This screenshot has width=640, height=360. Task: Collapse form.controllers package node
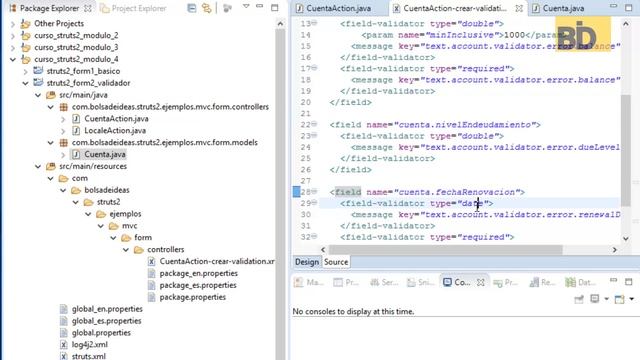51,107
